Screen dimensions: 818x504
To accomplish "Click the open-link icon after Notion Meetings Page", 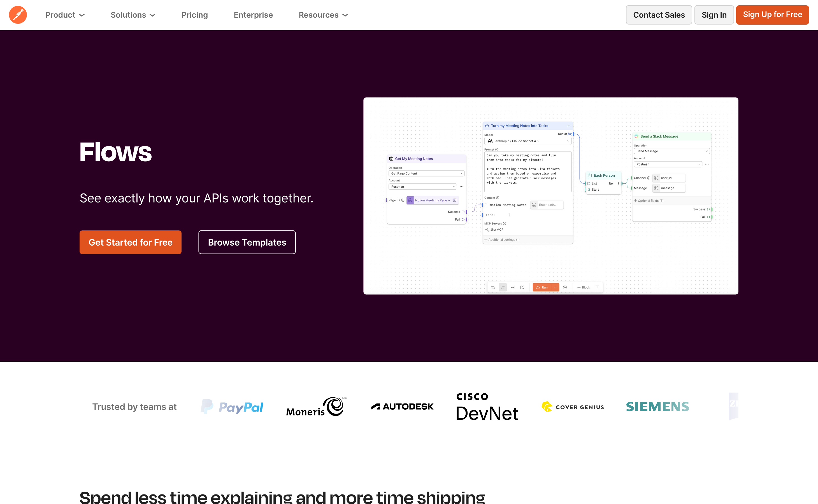I will (x=454, y=200).
